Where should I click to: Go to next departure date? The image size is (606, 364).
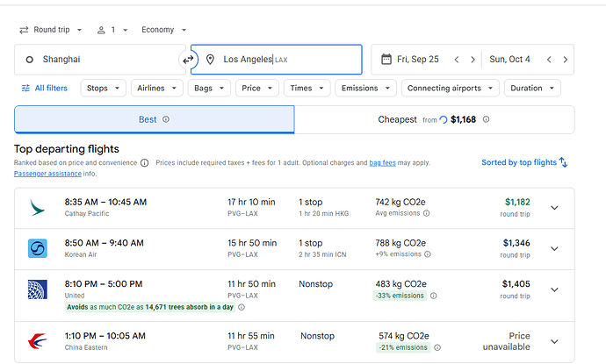pos(473,60)
